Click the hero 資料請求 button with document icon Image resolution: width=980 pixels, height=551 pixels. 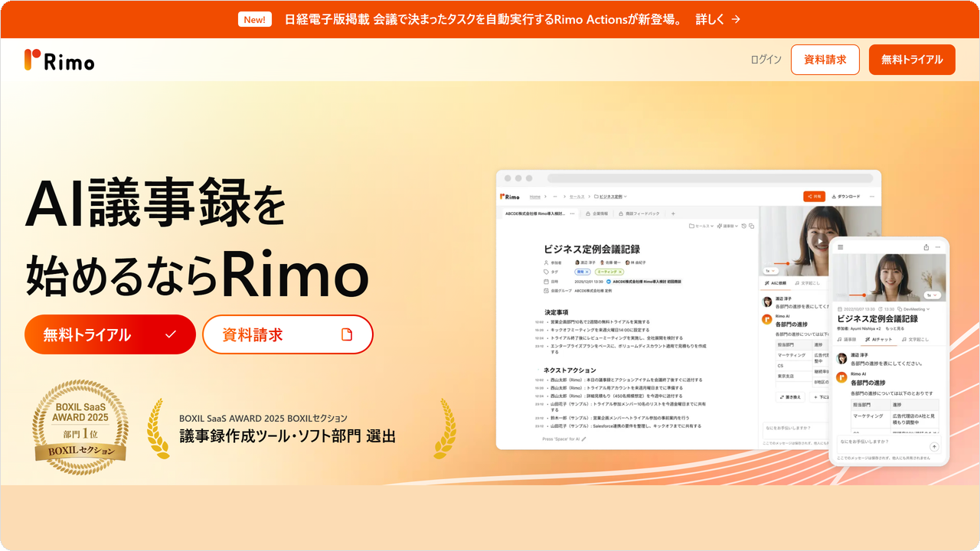tap(288, 334)
